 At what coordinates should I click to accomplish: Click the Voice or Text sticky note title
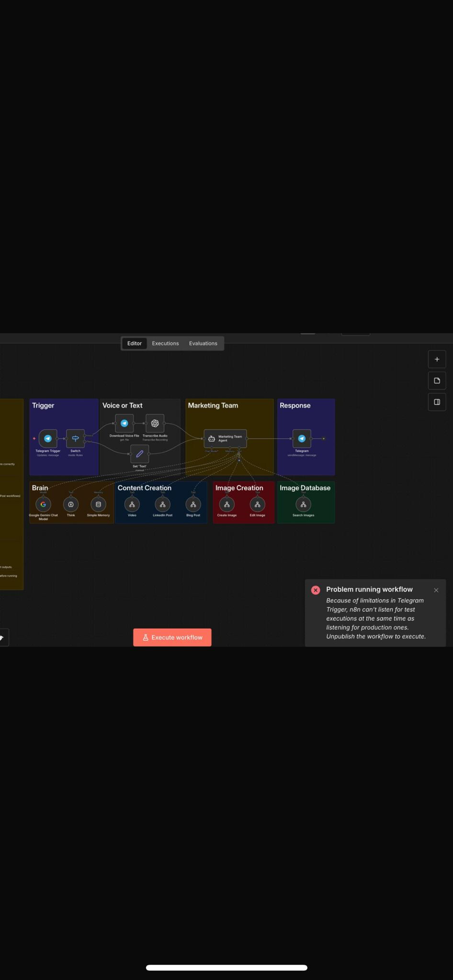(x=122, y=405)
